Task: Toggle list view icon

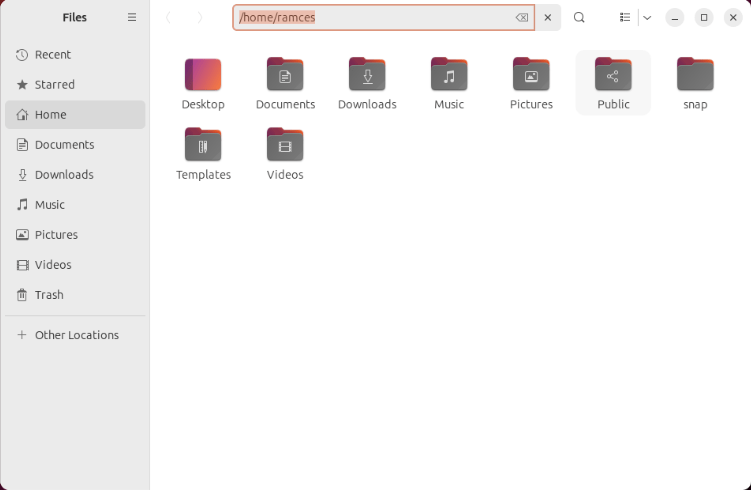Action: coord(625,18)
